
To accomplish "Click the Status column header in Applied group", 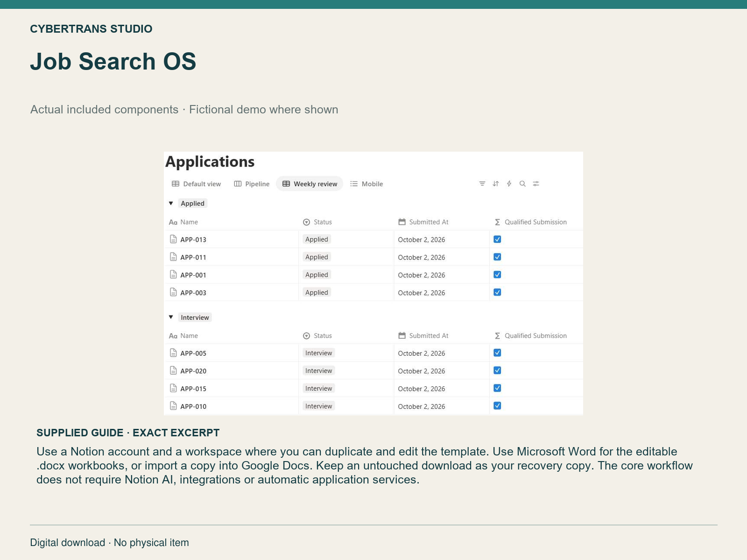I will click(317, 222).
